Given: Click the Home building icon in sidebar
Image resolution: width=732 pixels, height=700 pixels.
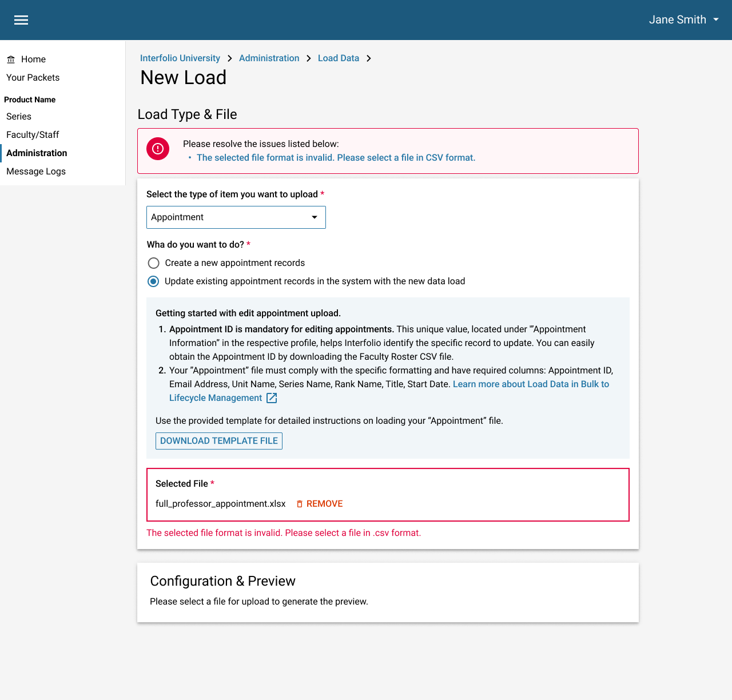Looking at the screenshot, I should tap(11, 59).
